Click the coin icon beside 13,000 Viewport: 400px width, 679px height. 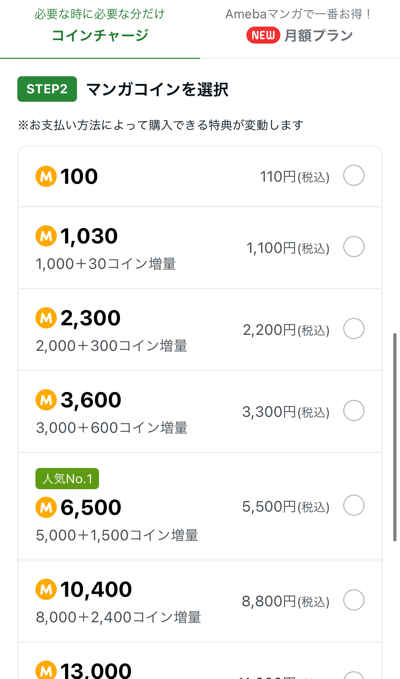tap(46, 671)
